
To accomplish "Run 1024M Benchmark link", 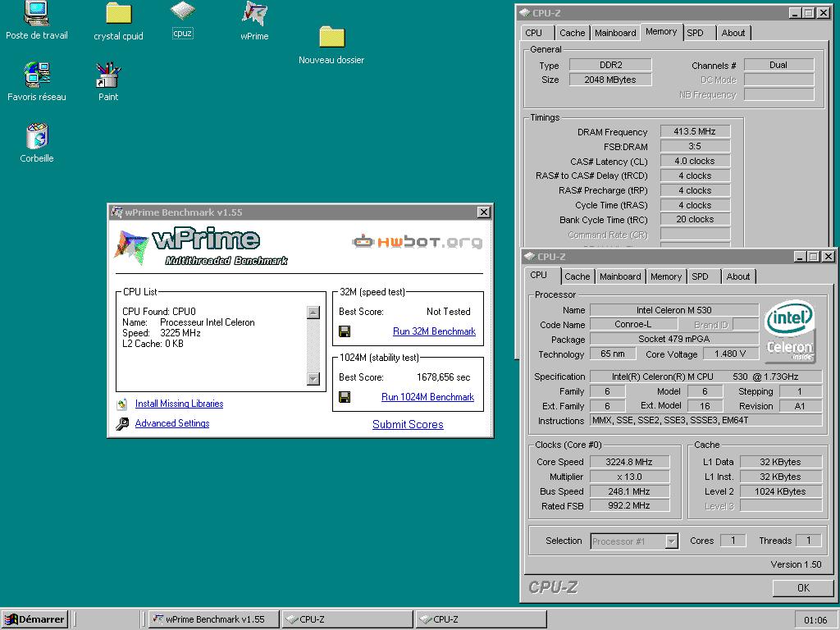I will pos(427,397).
